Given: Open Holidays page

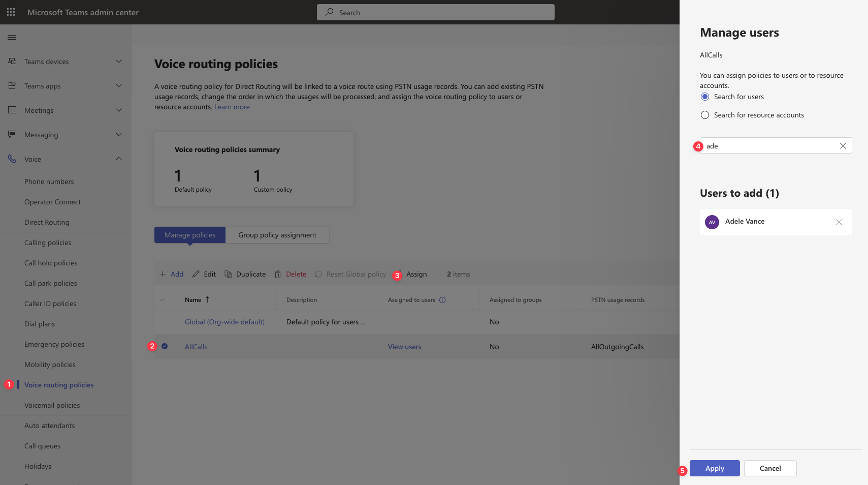Looking at the screenshot, I should (x=38, y=466).
